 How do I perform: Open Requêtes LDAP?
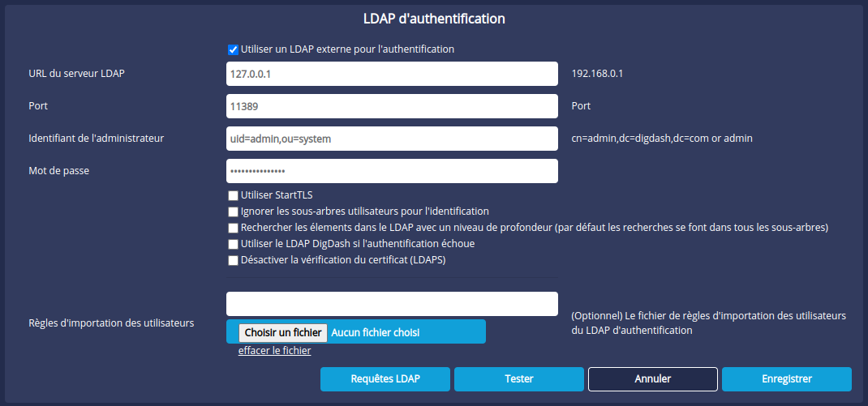tap(385, 379)
